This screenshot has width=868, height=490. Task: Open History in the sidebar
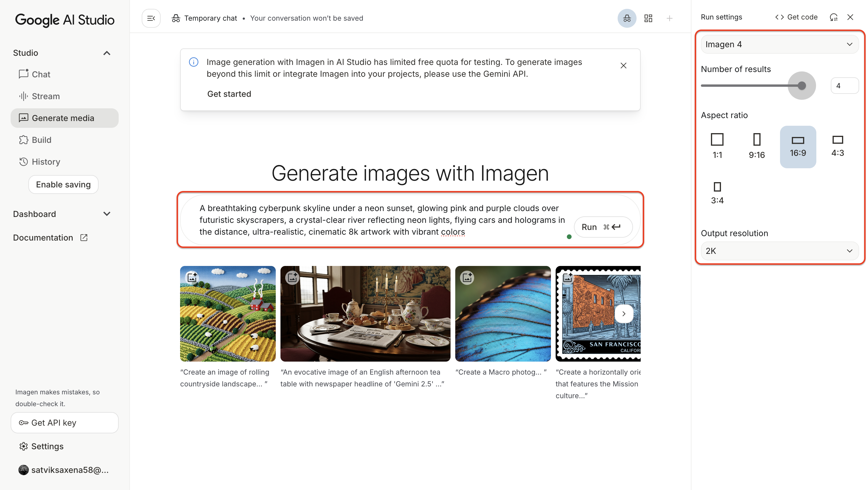(64, 162)
